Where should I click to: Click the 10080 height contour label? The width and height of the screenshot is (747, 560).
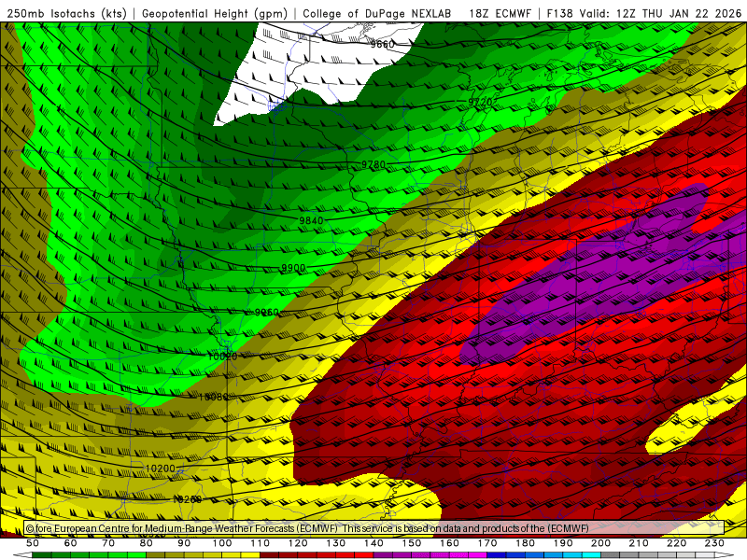pos(214,398)
